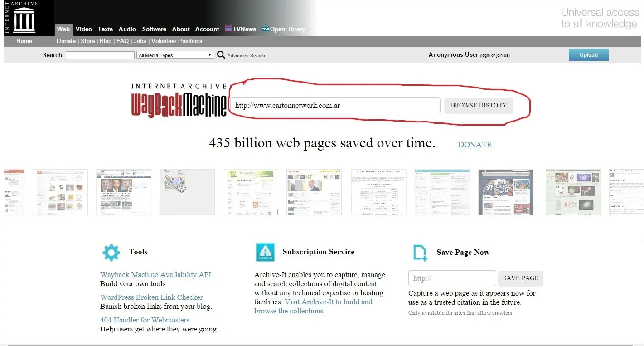Image resolution: width=644 pixels, height=346 pixels.
Task: Open WordPress Broken Link Checker link
Action: point(151,297)
